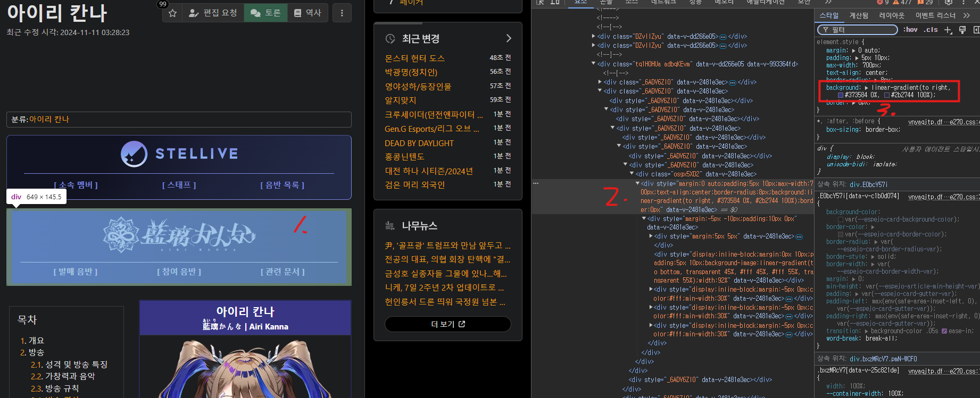
Task: Collapse the osgx5XD2 div node
Action: (x=632, y=174)
